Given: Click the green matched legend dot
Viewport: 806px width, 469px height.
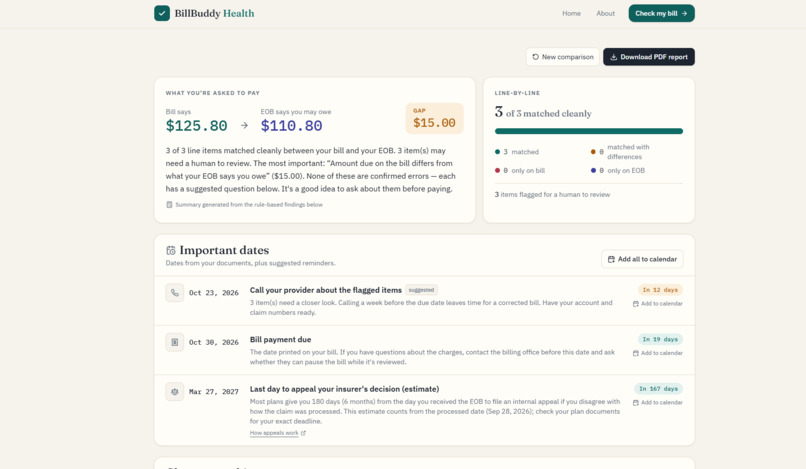Looking at the screenshot, I should pos(497,152).
